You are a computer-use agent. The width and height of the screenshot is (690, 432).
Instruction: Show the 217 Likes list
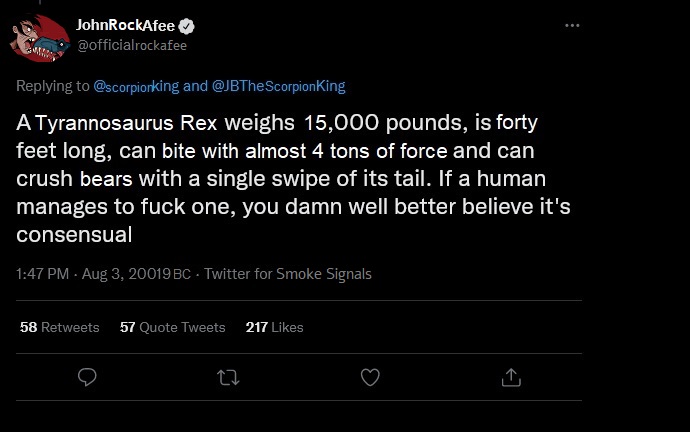[x=274, y=327]
